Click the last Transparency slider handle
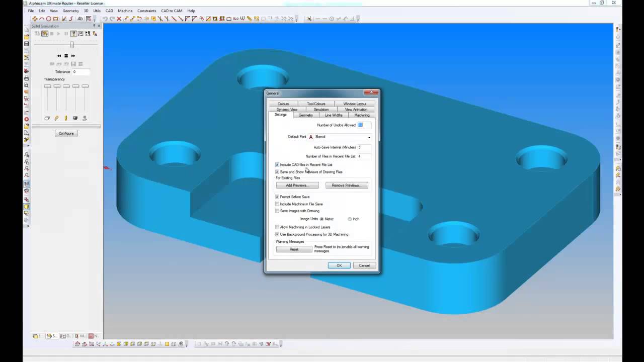 (x=85, y=86)
